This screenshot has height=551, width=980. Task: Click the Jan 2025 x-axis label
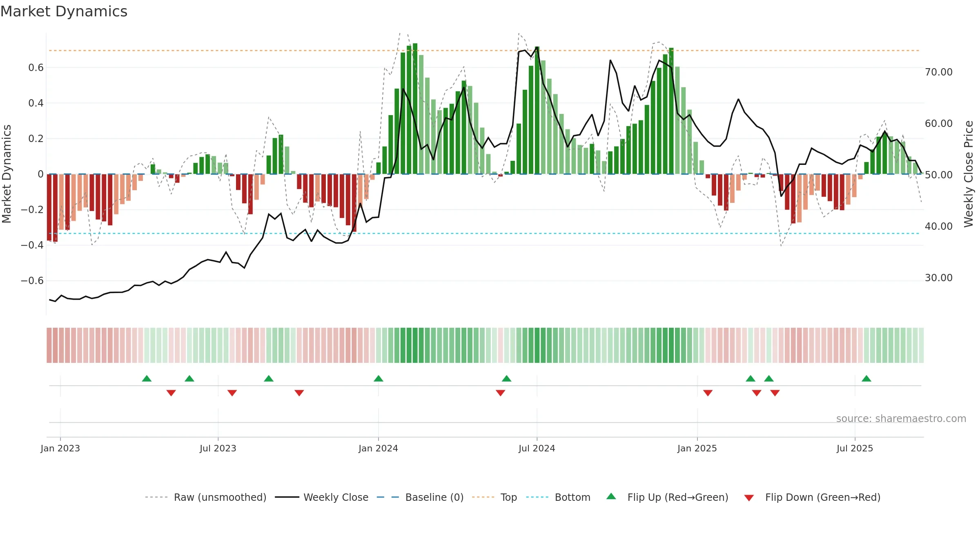tap(697, 448)
